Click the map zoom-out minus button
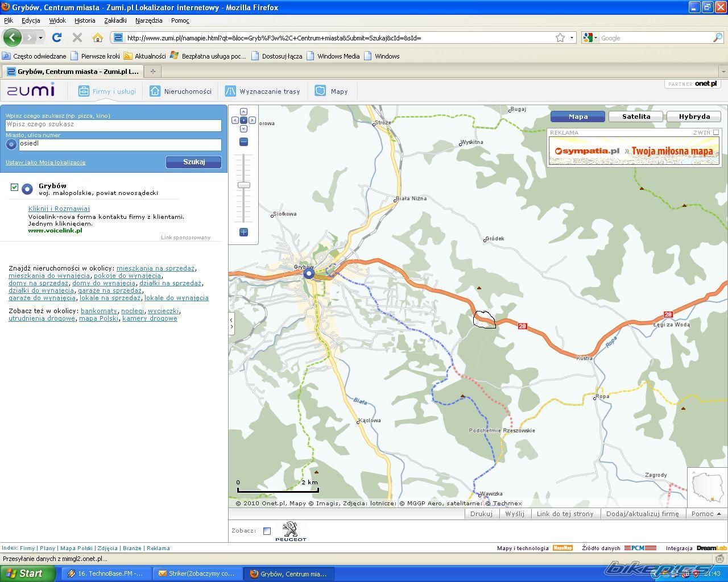 (x=243, y=142)
